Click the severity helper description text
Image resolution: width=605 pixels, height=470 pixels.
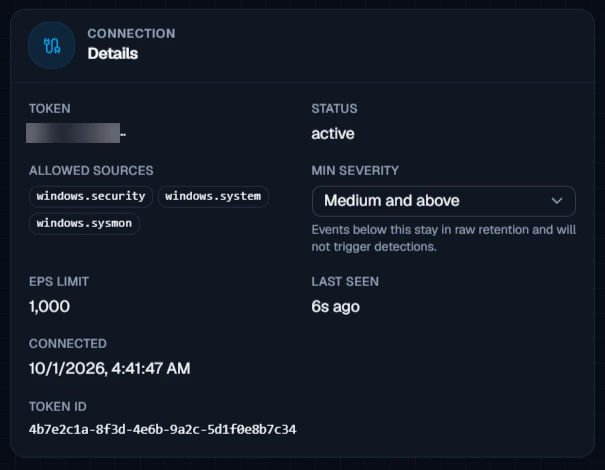444,238
